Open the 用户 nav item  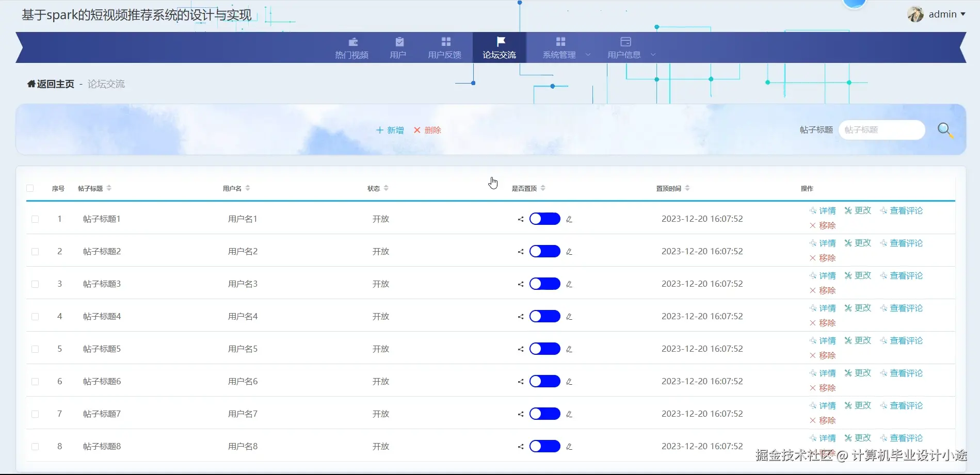(398, 48)
